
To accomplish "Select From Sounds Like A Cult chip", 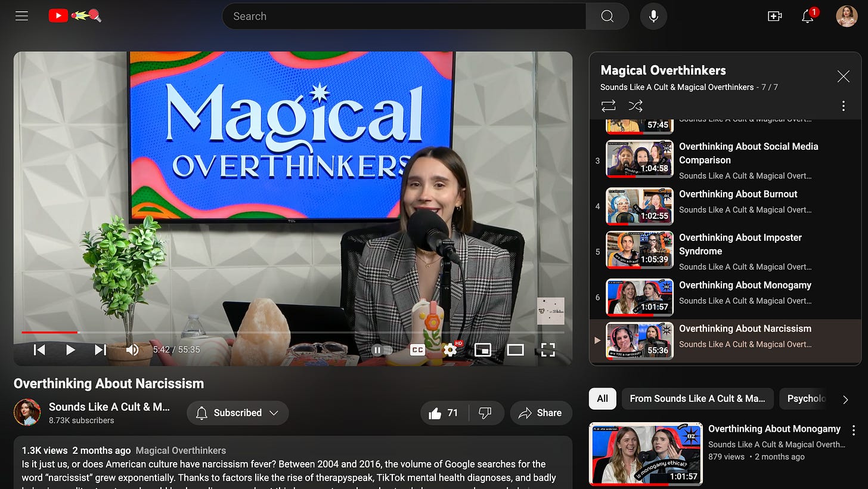I will (697, 398).
